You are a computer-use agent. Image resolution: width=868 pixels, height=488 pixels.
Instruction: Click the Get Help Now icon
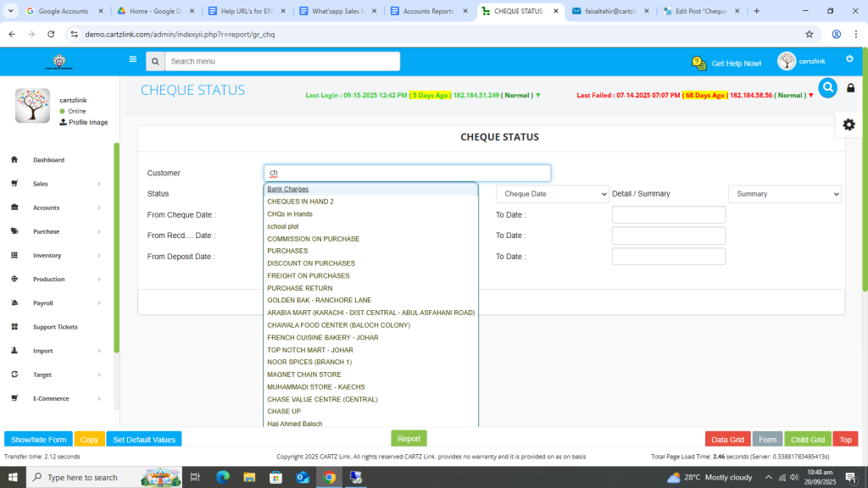pyautogui.click(x=698, y=64)
